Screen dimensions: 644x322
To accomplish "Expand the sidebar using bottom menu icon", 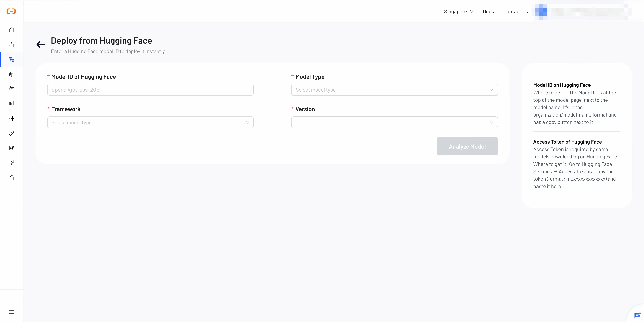I will 12,312.
